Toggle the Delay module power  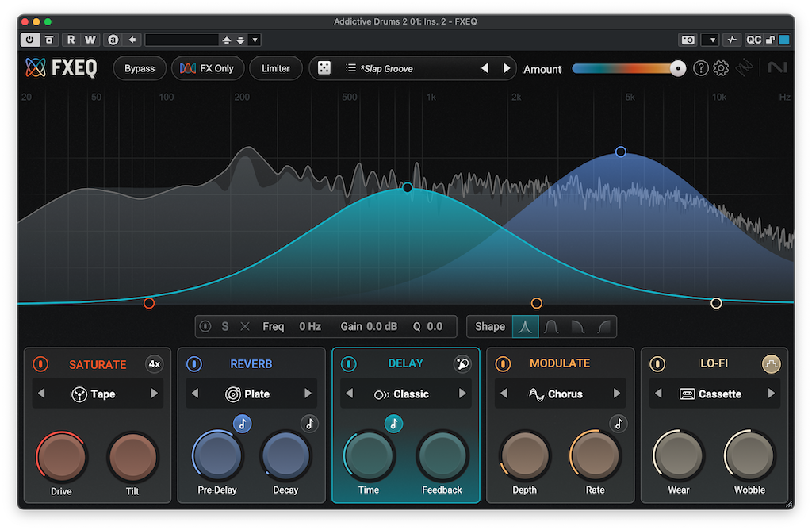(349, 363)
